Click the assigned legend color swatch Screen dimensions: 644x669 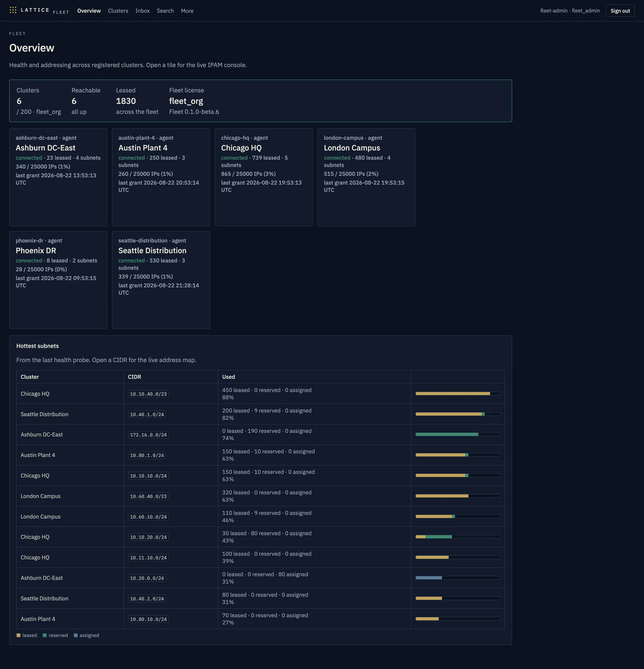coord(76,635)
